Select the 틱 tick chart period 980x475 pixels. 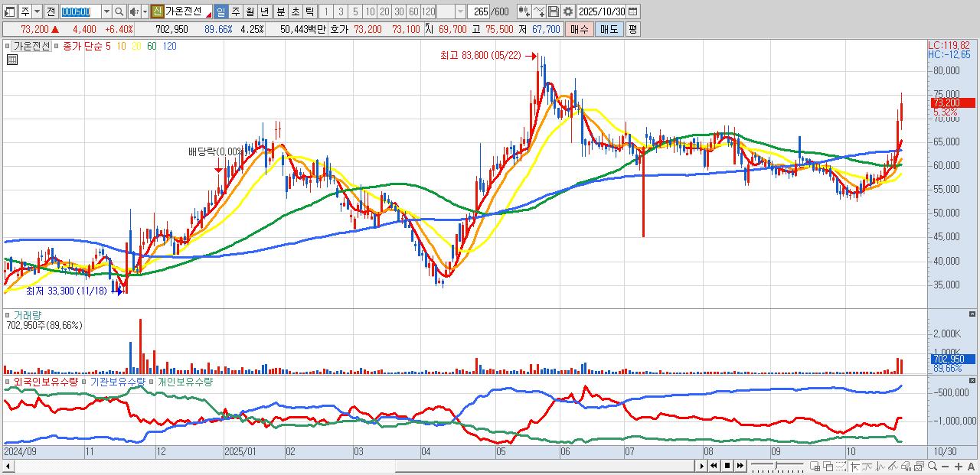[x=309, y=11]
